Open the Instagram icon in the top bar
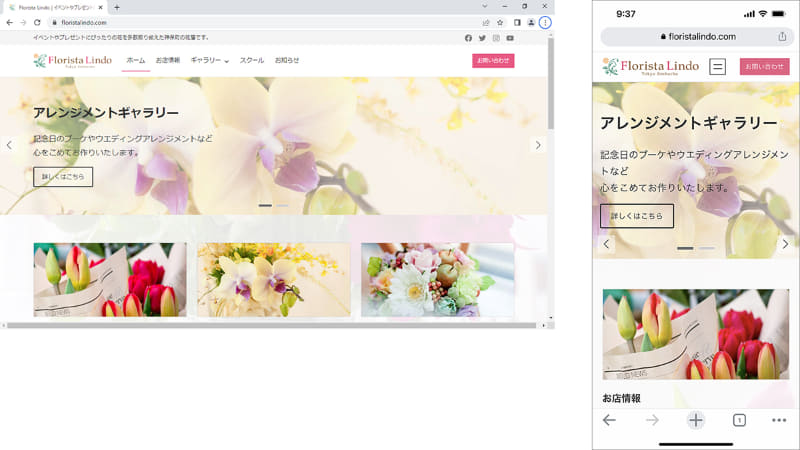 pyautogui.click(x=496, y=38)
